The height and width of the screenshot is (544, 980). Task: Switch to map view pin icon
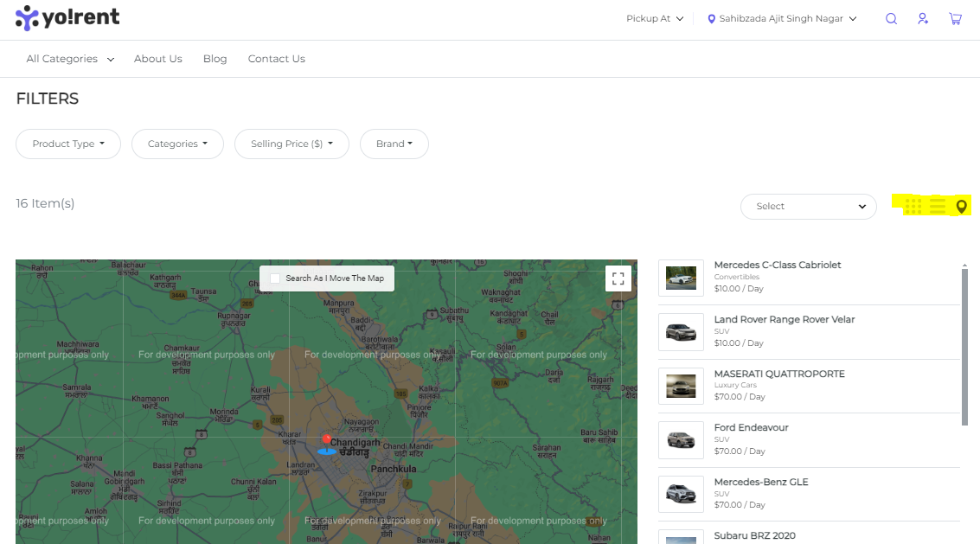pyautogui.click(x=961, y=207)
